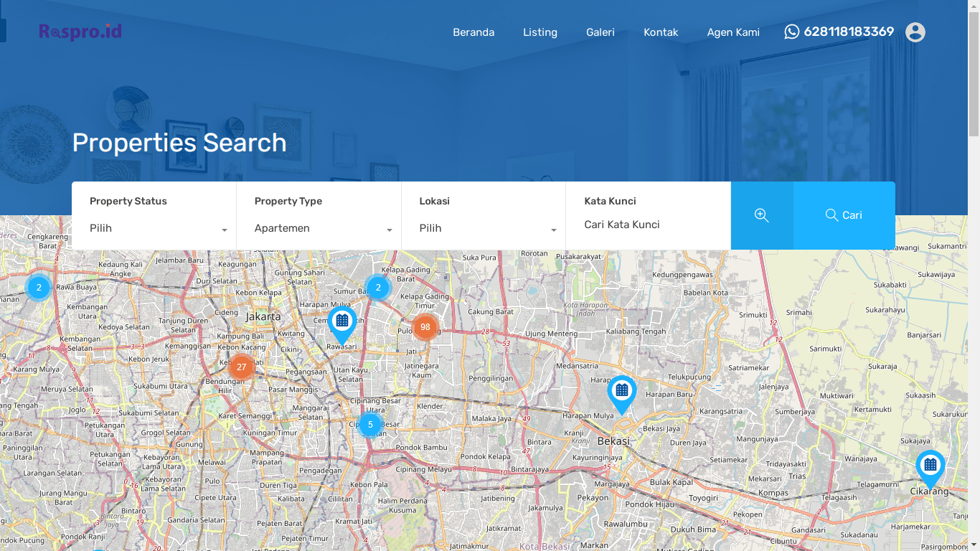
Task: Open the user account profile icon
Action: point(915,32)
